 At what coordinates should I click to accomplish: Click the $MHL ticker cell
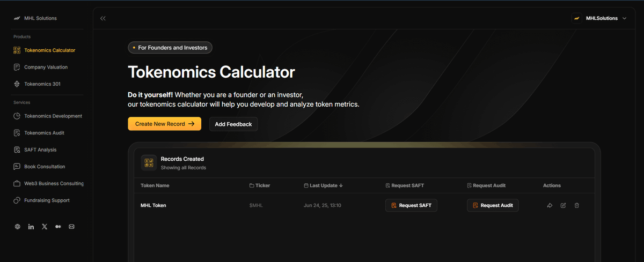tap(257, 205)
